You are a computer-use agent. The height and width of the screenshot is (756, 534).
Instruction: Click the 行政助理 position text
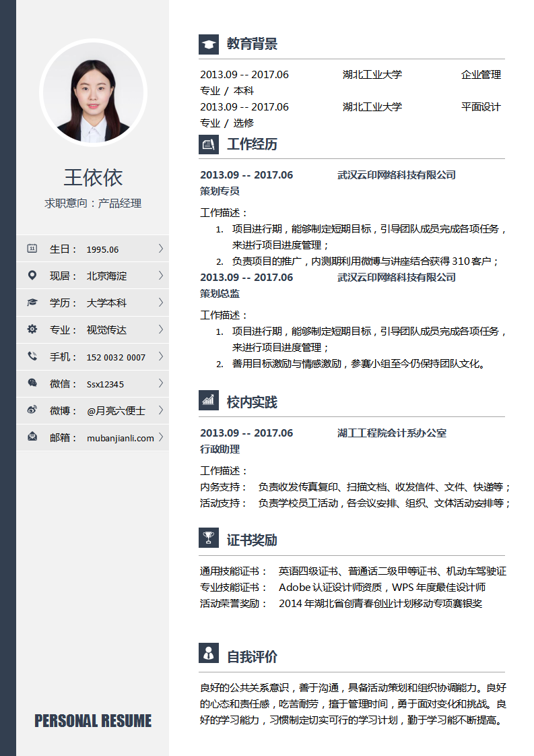(220, 449)
